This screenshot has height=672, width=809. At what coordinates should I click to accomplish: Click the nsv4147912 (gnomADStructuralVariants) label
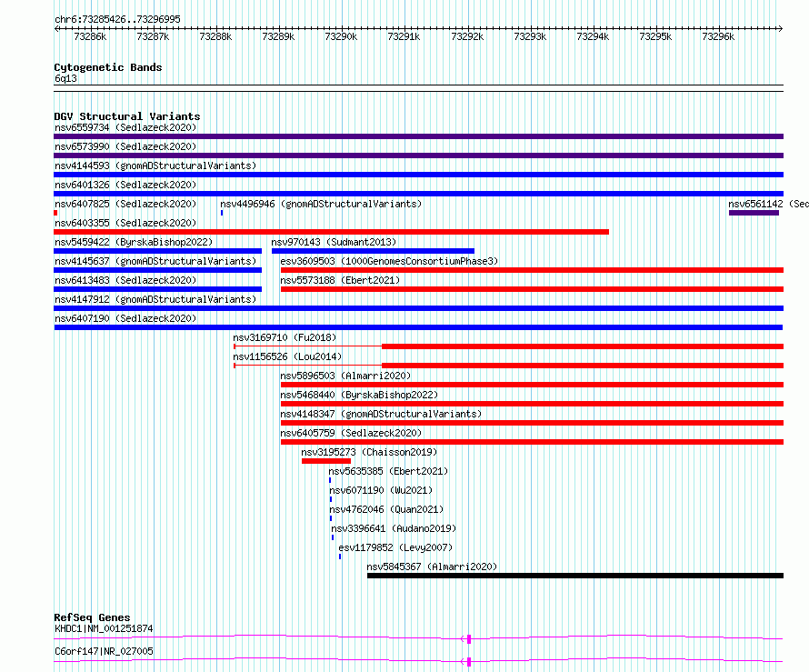coord(155,299)
